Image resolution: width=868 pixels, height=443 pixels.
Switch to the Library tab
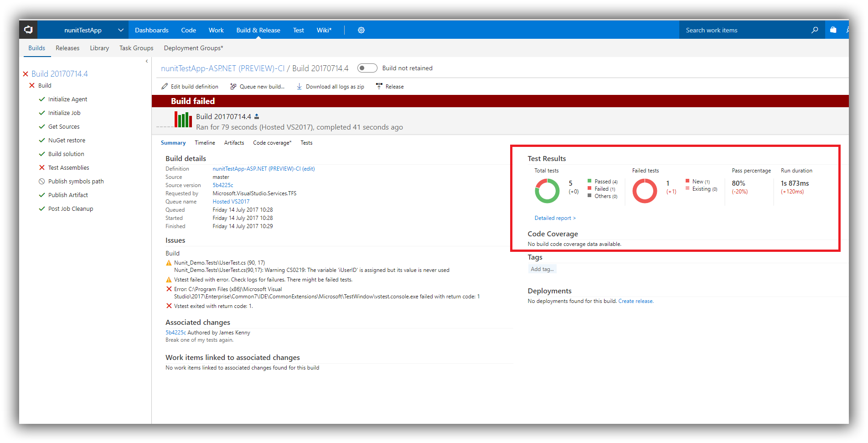99,48
